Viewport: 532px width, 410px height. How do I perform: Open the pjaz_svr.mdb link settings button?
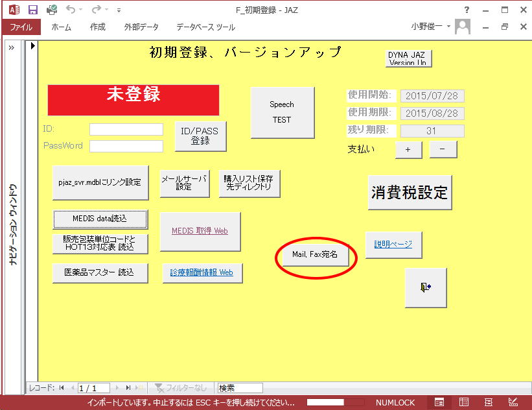(x=100, y=182)
